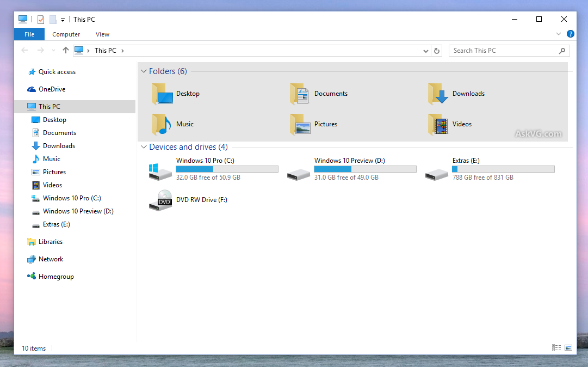
Task: Go forward with the Forward arrow
Action: click(x=40, y=50)
